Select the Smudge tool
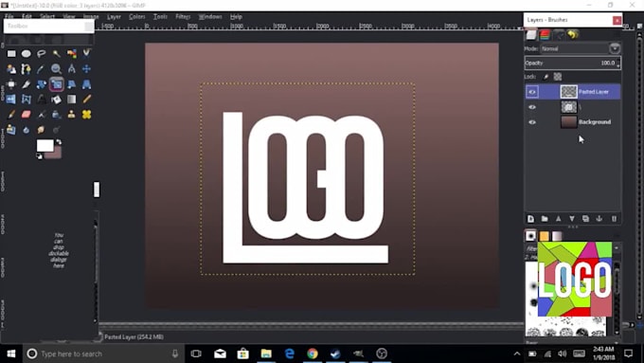The image size is (644, 363). [41, 130]
